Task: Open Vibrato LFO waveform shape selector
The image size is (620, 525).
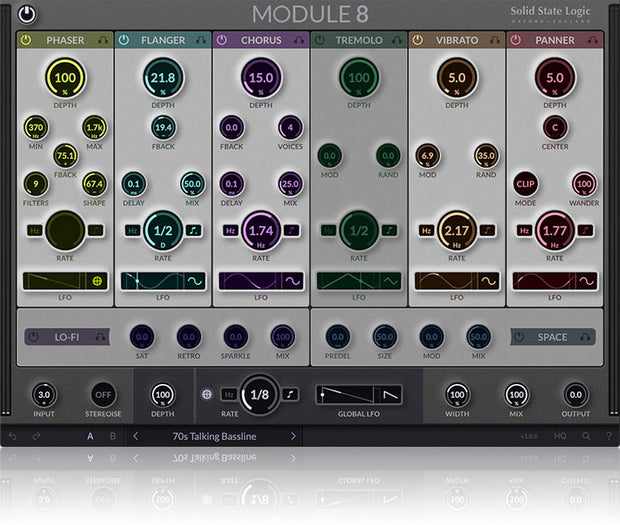Action: click(x=489, y=281)
